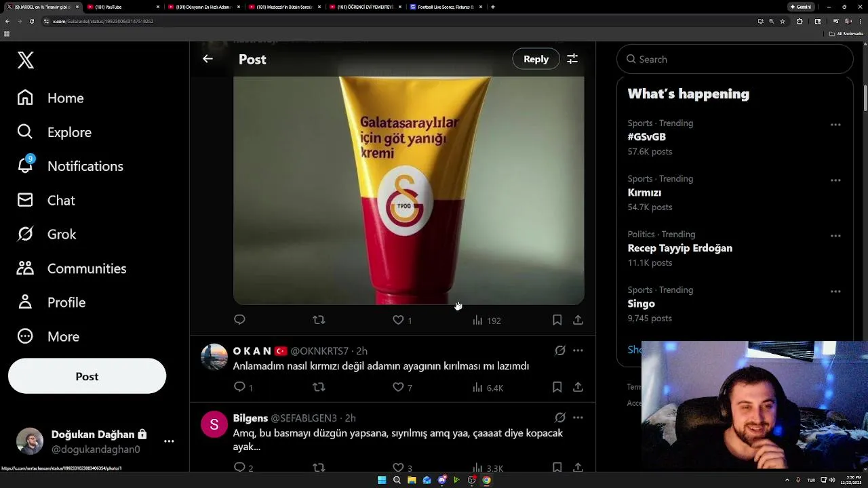Bookmark the cream tube image post

[557, 320]
